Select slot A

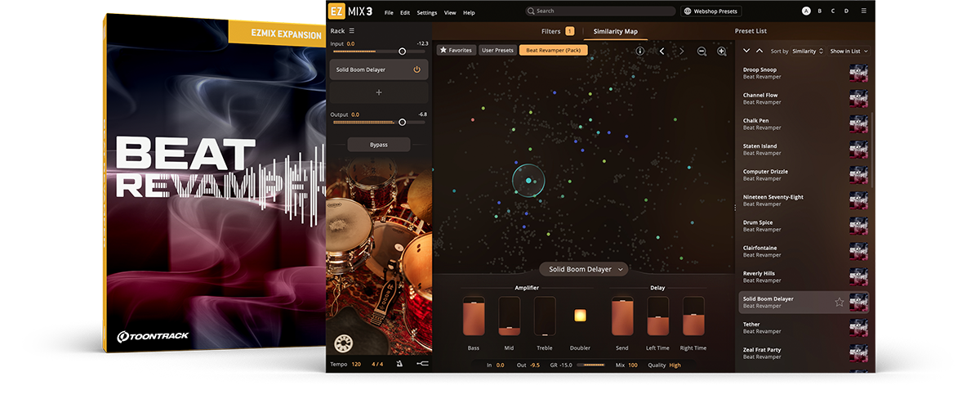tap(807, 11)
